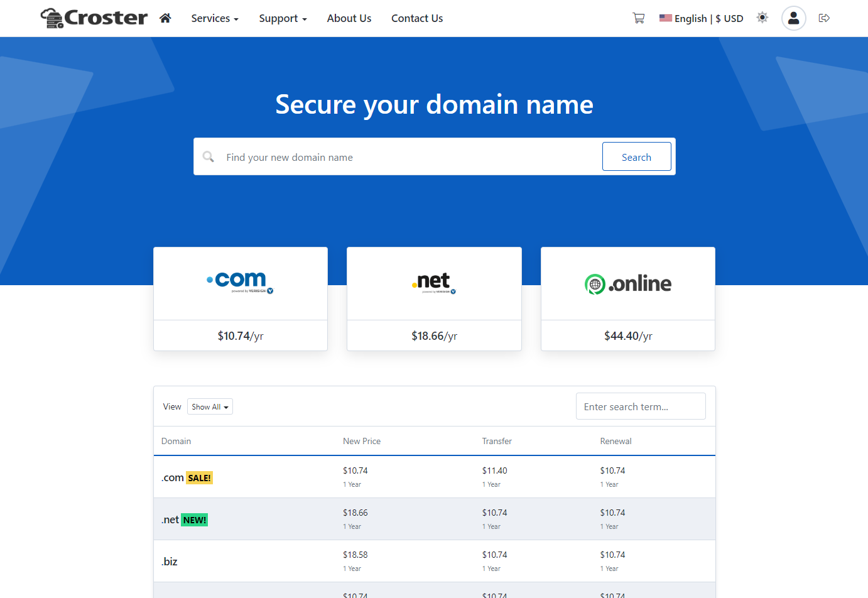Open the shopping cart
Viewport: 868px width, 598px height.
point(639,18)
